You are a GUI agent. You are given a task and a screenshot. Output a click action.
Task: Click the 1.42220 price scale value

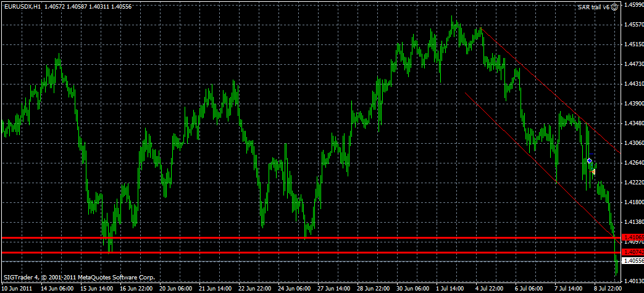pos(634,182)
